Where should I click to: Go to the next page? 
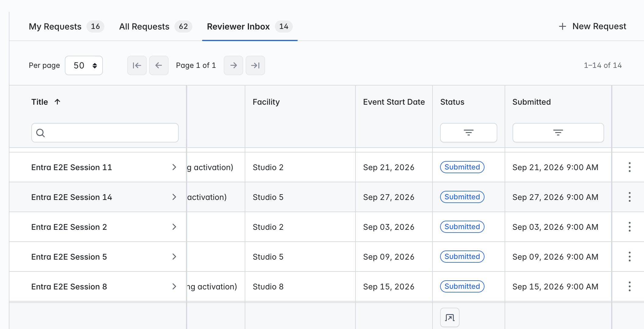[x=233, y=65]
